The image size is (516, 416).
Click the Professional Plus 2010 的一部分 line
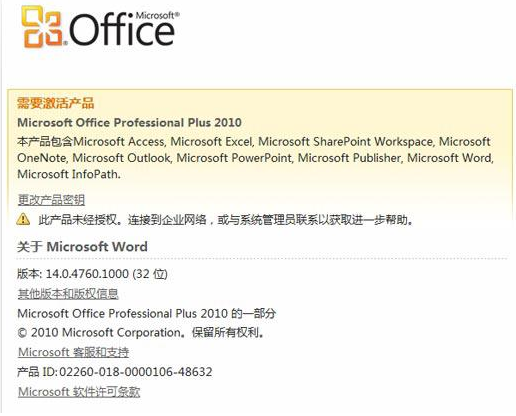click(147, 313)
